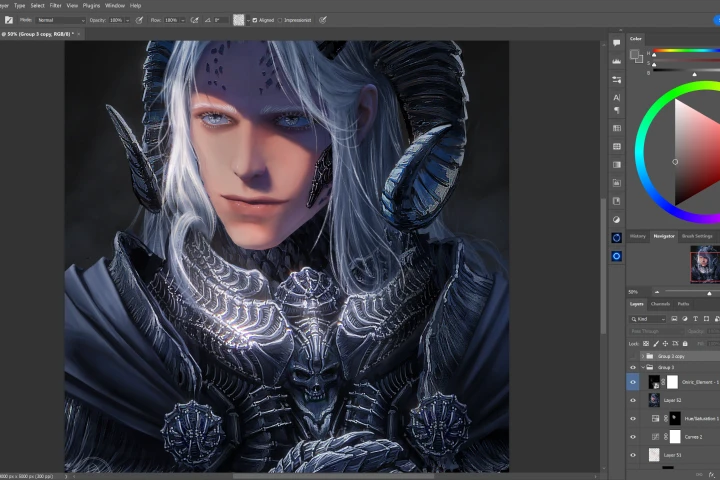Lock position move icon
Image resolution: width=720 pixels, height=480 pixels.
(665, 344)
